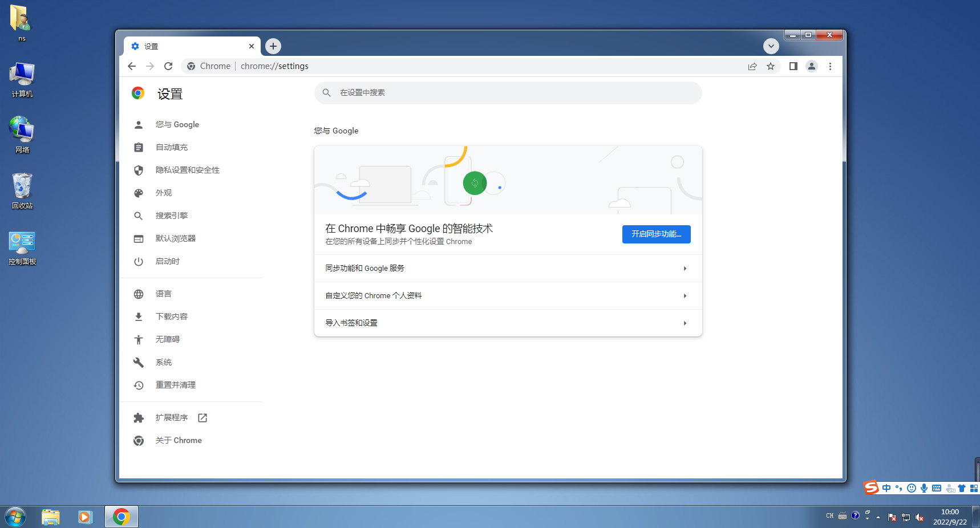This screenshot has height=528, width=980.
Task: Open Chrome's three-dot menu
Action: [830, 66]
